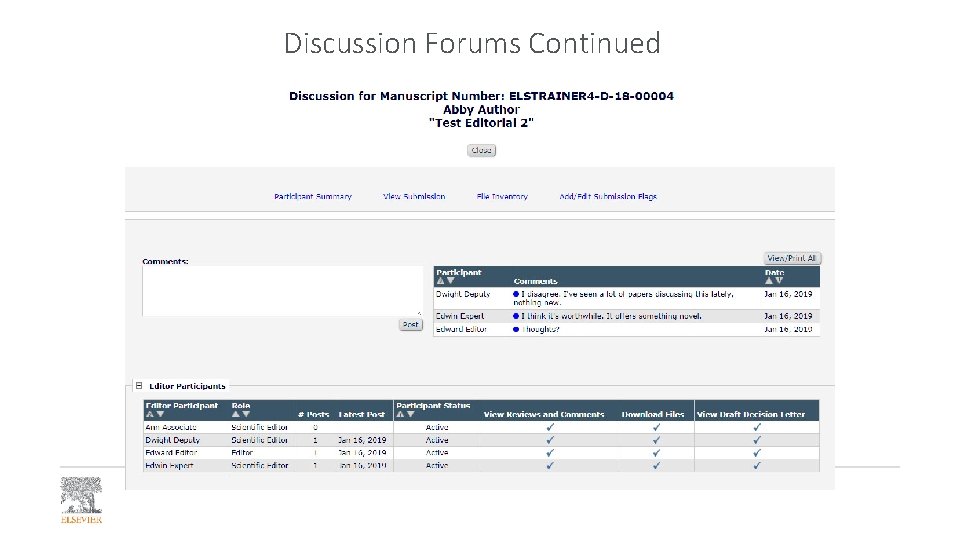
Task: Click the View/Print All button
Action: [792, 258]
